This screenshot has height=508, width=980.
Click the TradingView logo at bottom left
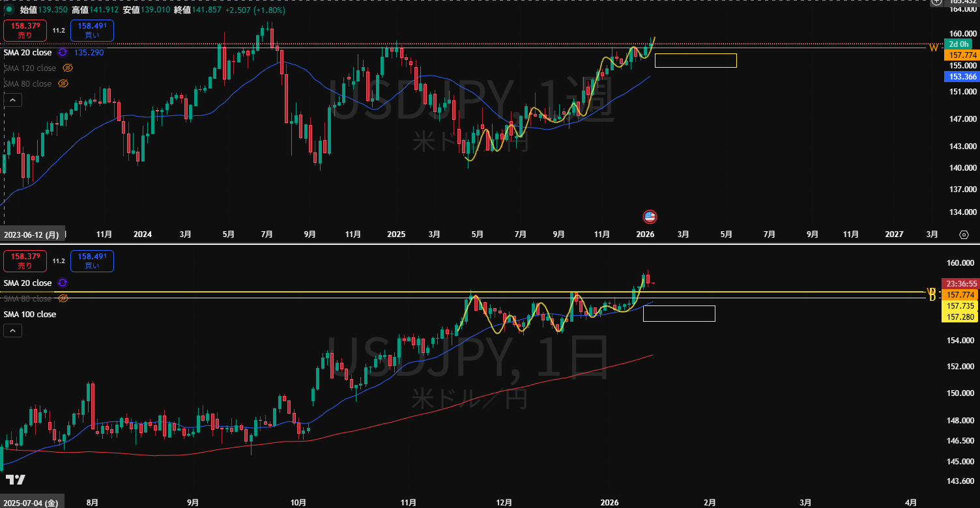16,480
